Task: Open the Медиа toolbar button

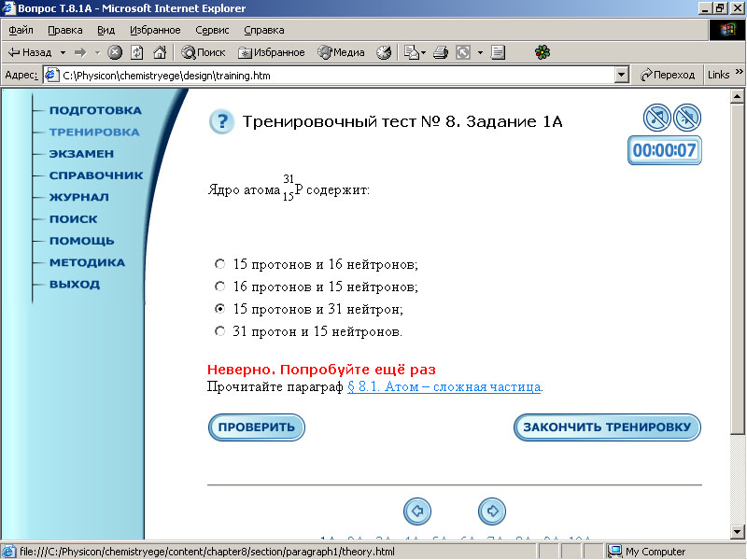Action: (341, 52)
